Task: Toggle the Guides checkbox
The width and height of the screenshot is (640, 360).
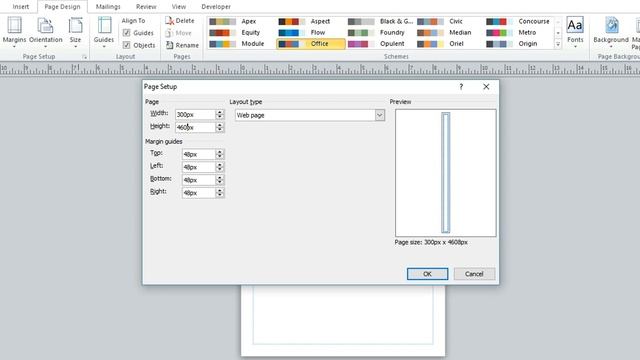Action: 127,33
